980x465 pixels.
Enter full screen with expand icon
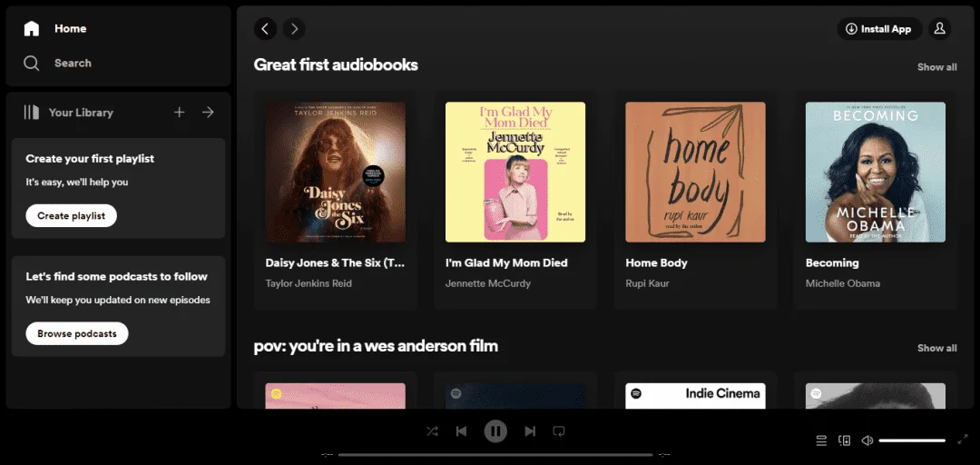[963, 440]
